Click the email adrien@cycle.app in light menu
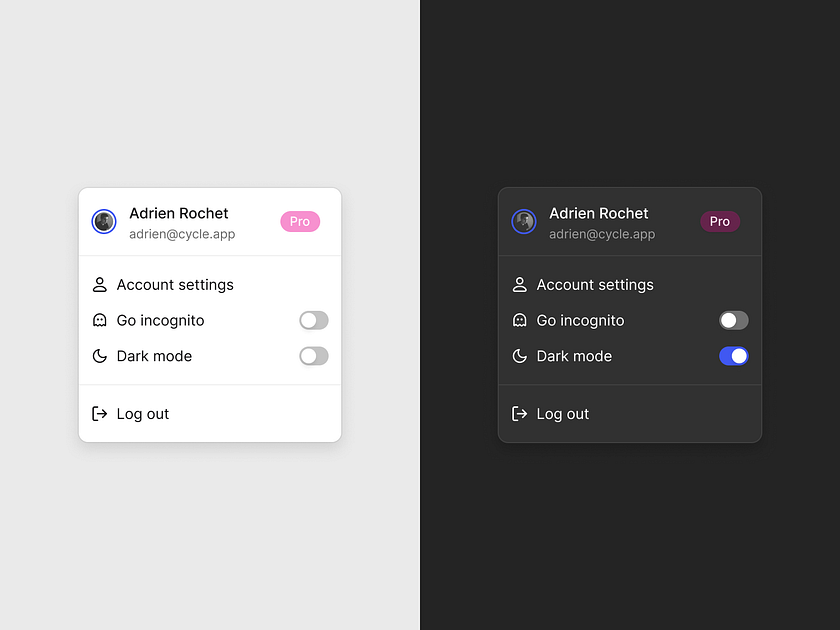The height and width of the screenshot is (630, 840). [182, 234]
